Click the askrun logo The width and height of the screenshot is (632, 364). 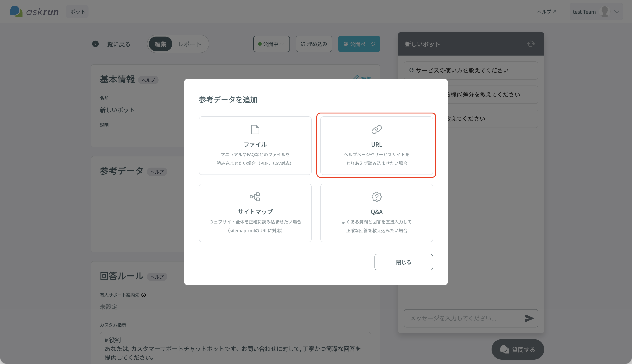(x=34, y=12)
